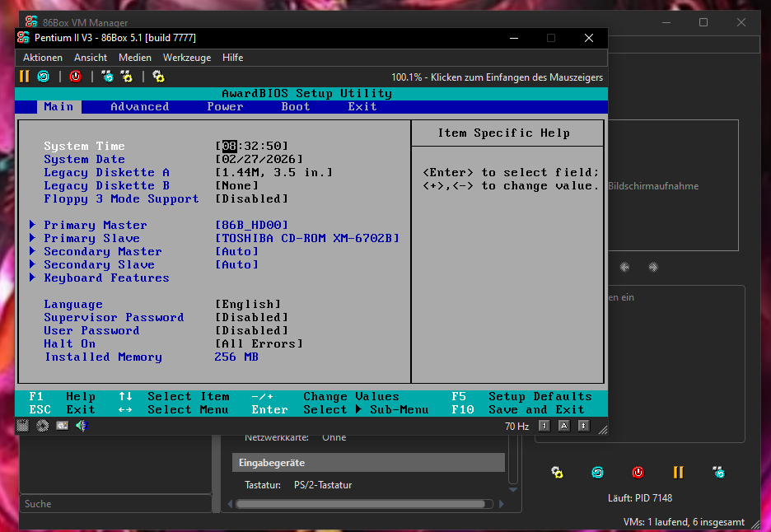The height and width of the screenshot is (532, 771).
Task: Toggle the Caps Lock 'A' indicator in status bar
Action: tap(564, 426)
